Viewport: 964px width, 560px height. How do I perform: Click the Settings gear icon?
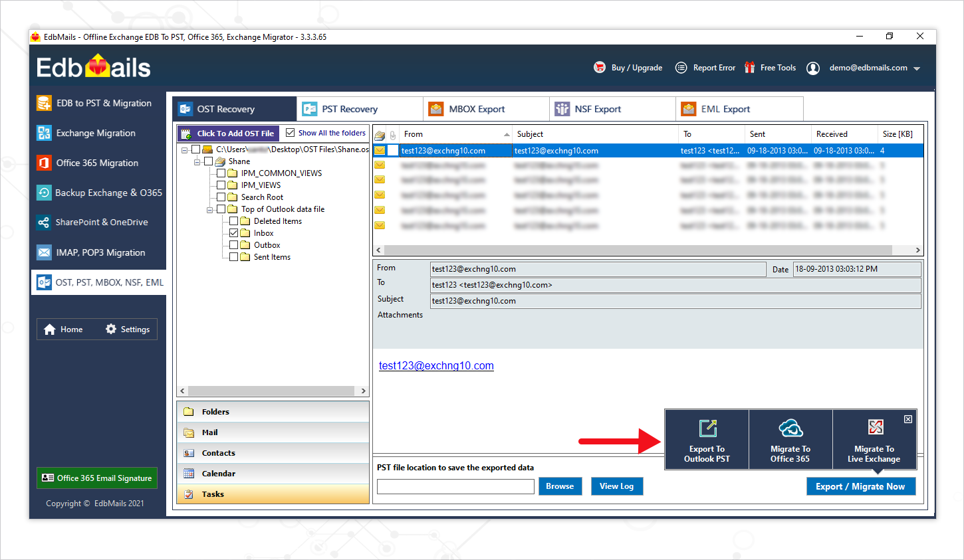tap(111, 329)
